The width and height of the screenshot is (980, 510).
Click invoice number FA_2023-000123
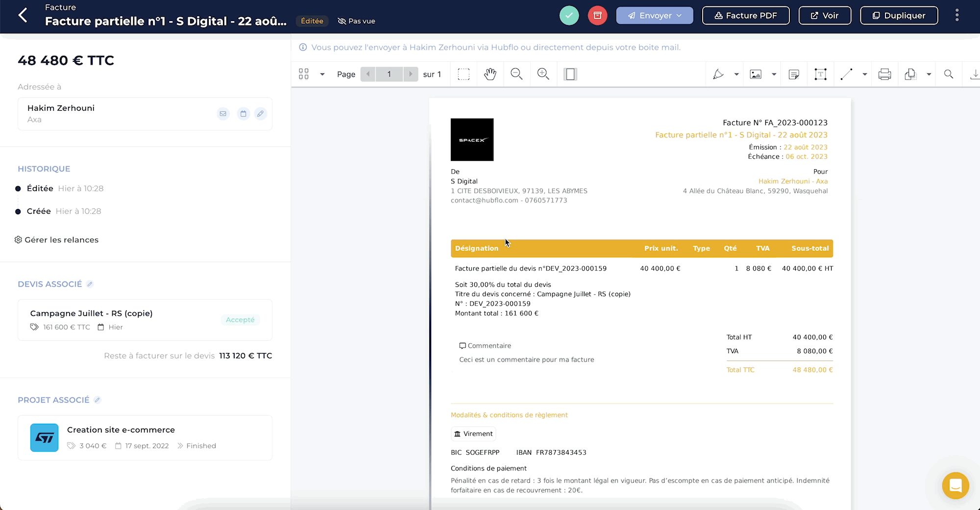click(x=775, y=123)
